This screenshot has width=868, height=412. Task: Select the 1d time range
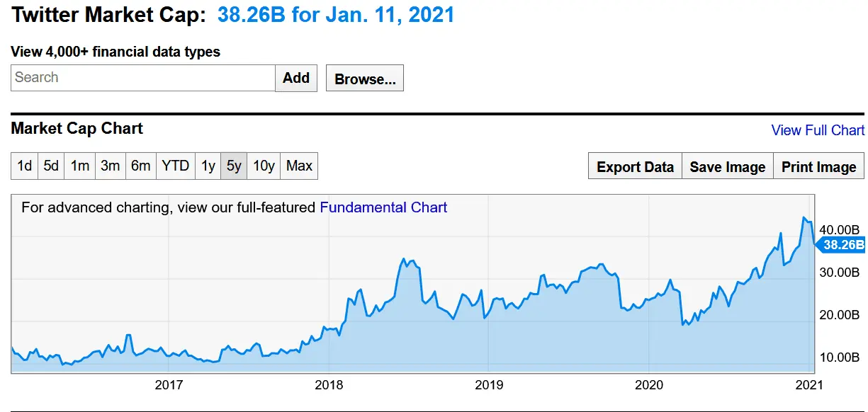(25, 166)
